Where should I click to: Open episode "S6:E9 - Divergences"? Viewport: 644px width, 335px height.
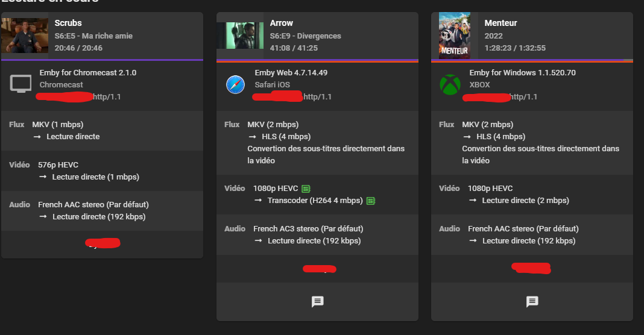[x=306, y=36]
